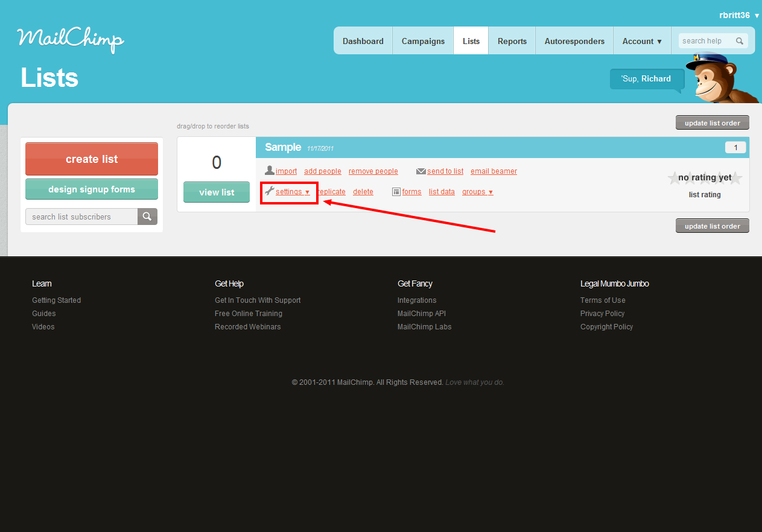
Task: Click the delete link for Sample list
Action: click(x=363, y=192)
